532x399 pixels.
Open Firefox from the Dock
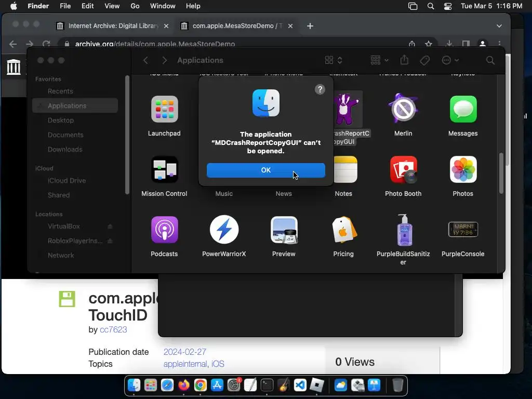(x=183, y=385)
